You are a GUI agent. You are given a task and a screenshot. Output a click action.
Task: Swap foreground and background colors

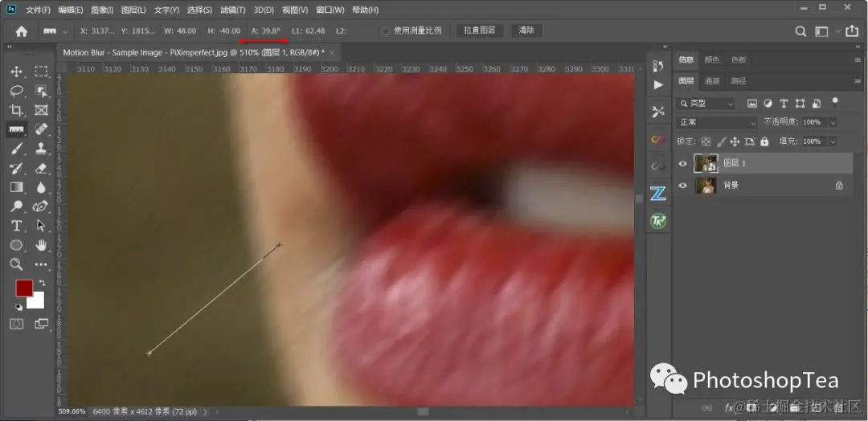[x=42, y=284]
